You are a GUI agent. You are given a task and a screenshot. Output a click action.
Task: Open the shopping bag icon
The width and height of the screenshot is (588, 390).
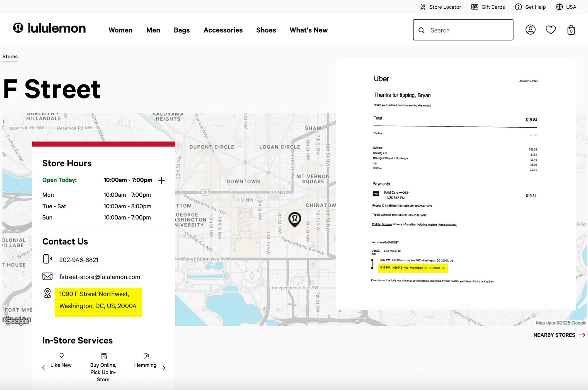pyautogui.click(x=571, y=30)
